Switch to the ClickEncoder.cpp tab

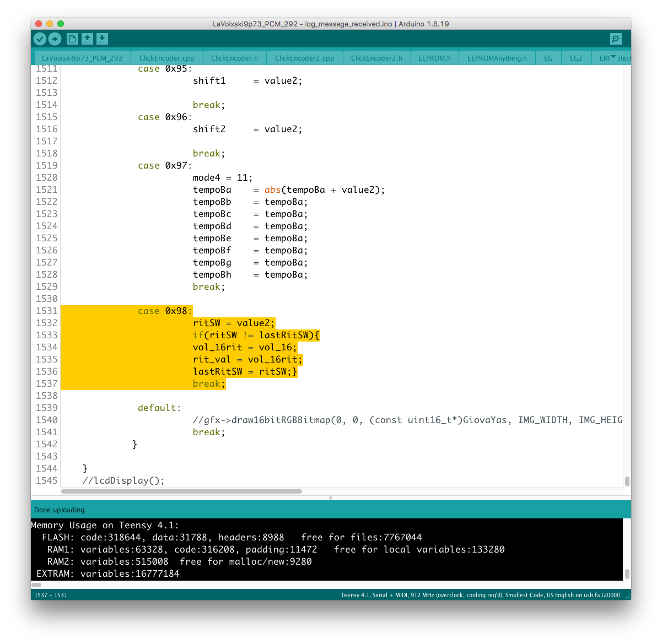click(x=166, y=58)
